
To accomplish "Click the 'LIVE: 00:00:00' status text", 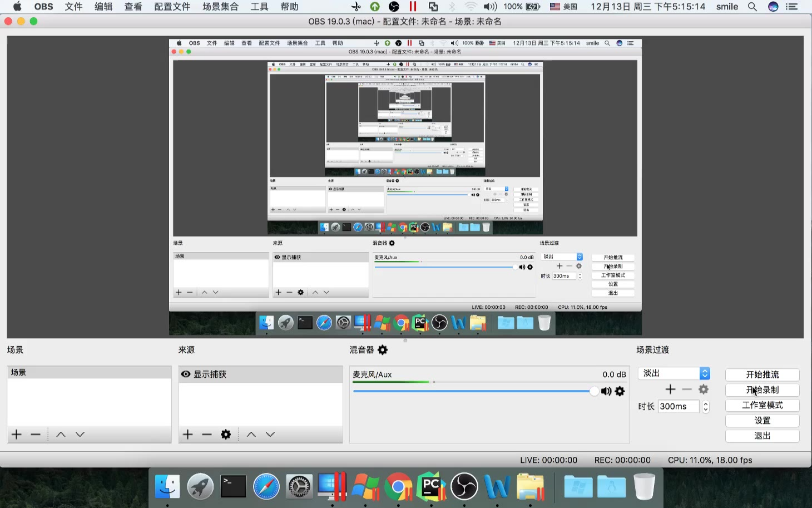I will pos(548,460).
